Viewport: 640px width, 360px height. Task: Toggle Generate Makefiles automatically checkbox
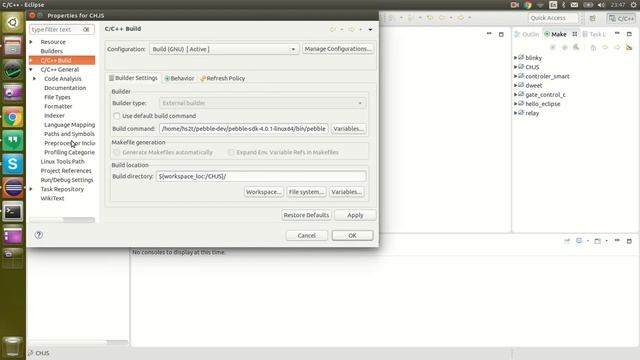coord(117,152)
